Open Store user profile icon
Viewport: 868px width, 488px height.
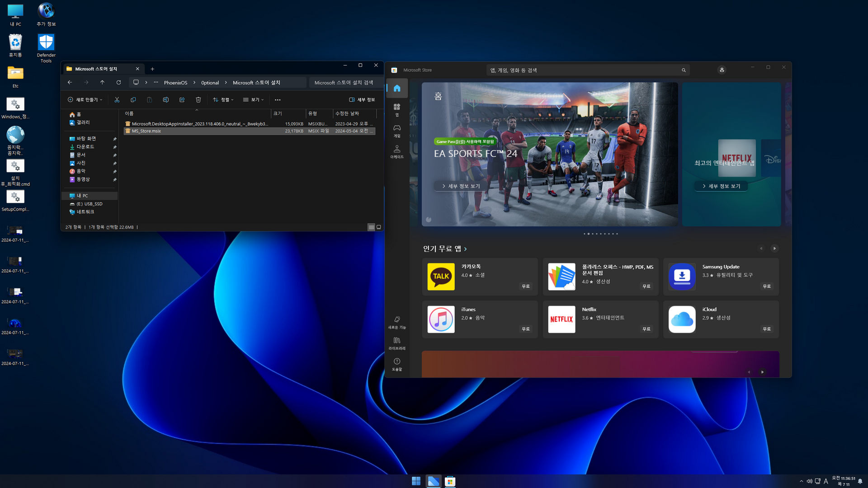722,70
